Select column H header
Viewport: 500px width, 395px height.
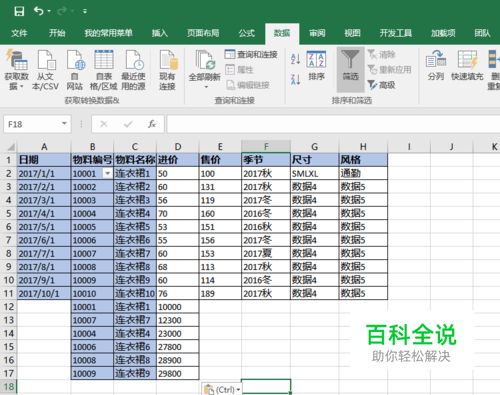click(363, 147)
